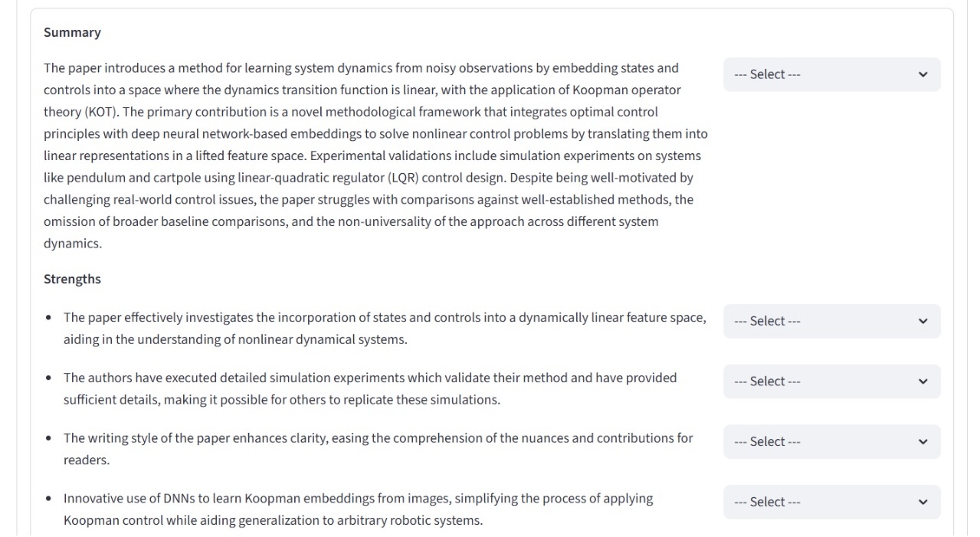The image size is (980, 537).
Task: Click the bullet point before 'The authors have executed'
Action: (x=49, y=378)
